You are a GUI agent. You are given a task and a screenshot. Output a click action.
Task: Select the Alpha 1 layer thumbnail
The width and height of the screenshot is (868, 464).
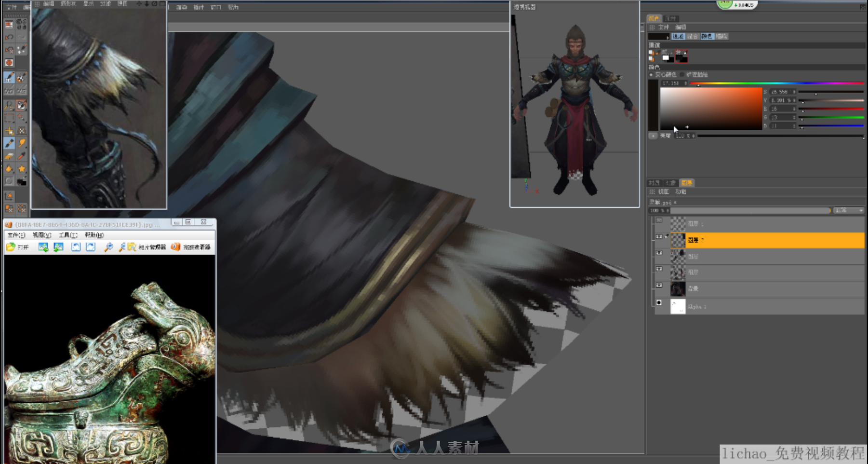coord(678,306)
